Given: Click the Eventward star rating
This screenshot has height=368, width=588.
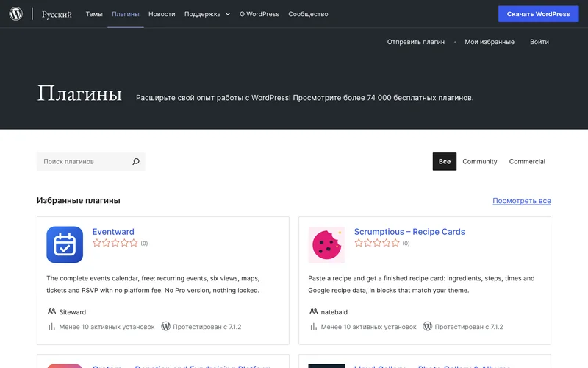Looking at the screenshot, I should 115,243.
